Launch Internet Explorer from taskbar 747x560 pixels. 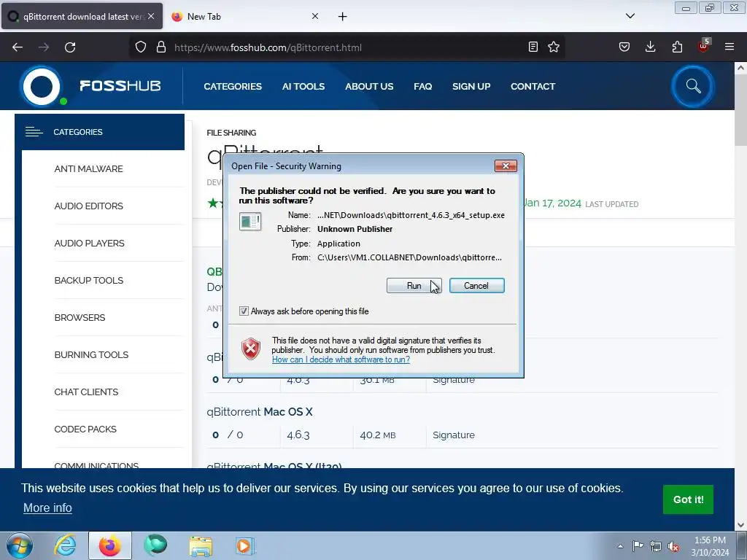[x=65, y=545]
